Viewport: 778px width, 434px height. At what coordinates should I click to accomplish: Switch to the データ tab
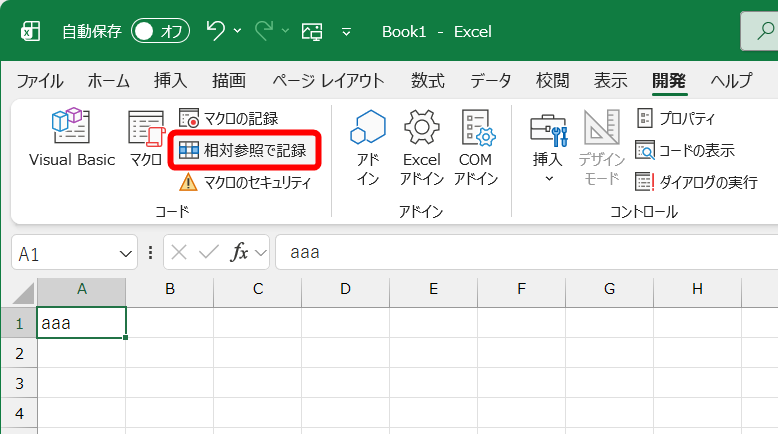(x=490, y=80)
